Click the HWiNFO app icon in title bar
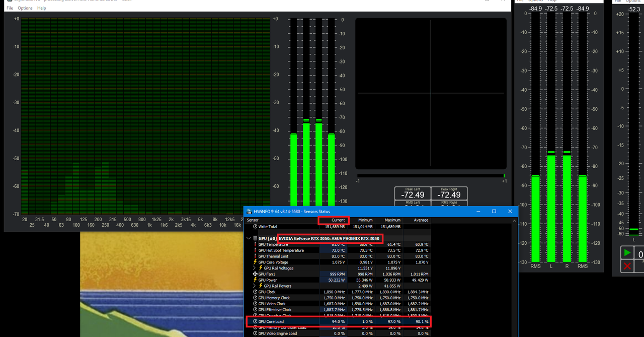This screenshot has width=644, height=337. [x=249, y=212]
